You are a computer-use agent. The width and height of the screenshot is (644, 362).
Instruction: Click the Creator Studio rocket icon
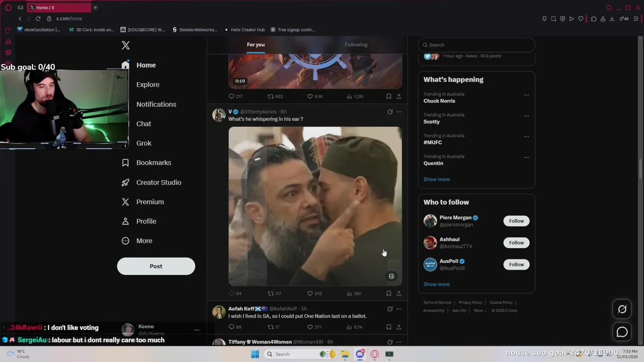pyautogui.click(x=126, y=183)
